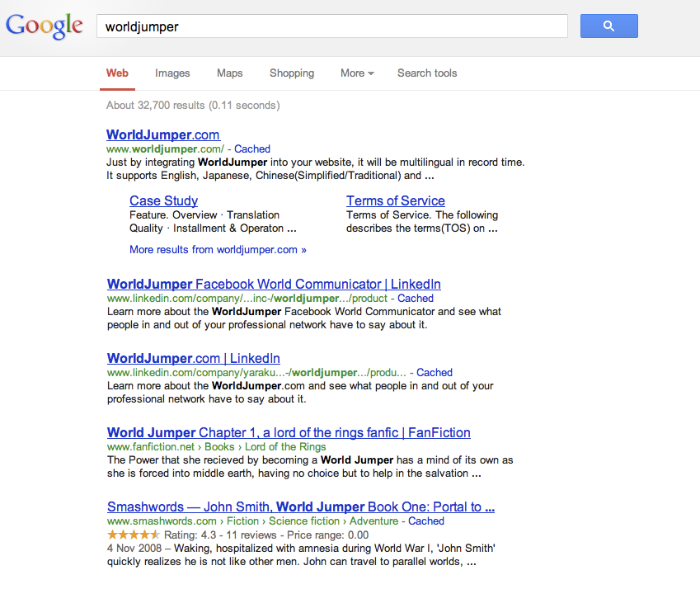Open World Jumper Chapter 1 FanFiction result
The width and height of the screenshot is (700, 589).
click(x=289, y=433)
